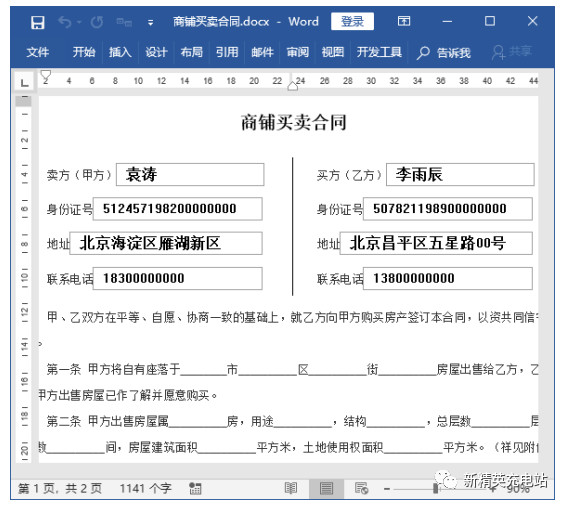The height and width of the screenshot is (505, 565).
Task: Switch to Web Layout view icon
Action: click(x=361, y=489)
